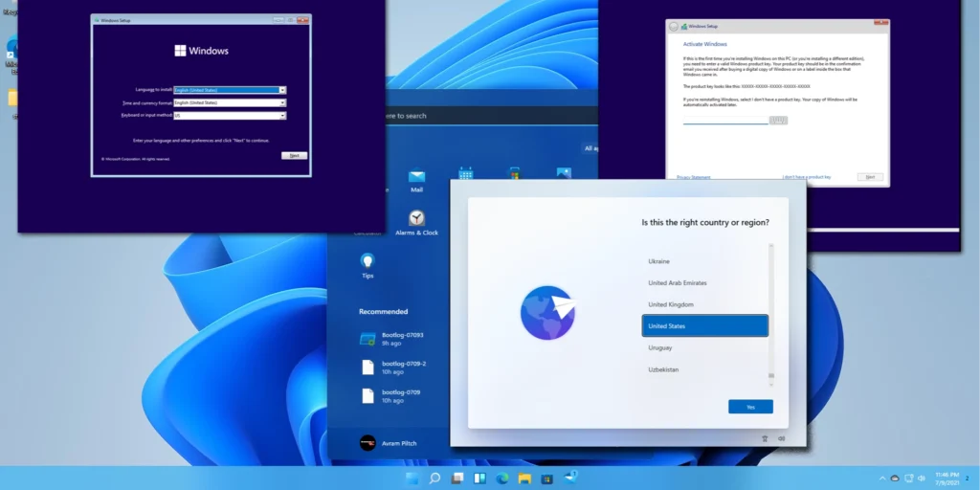Open the Bootlog-07093 recommended file icon
This screenshot has height=490, width=980.
pos(367,339)
